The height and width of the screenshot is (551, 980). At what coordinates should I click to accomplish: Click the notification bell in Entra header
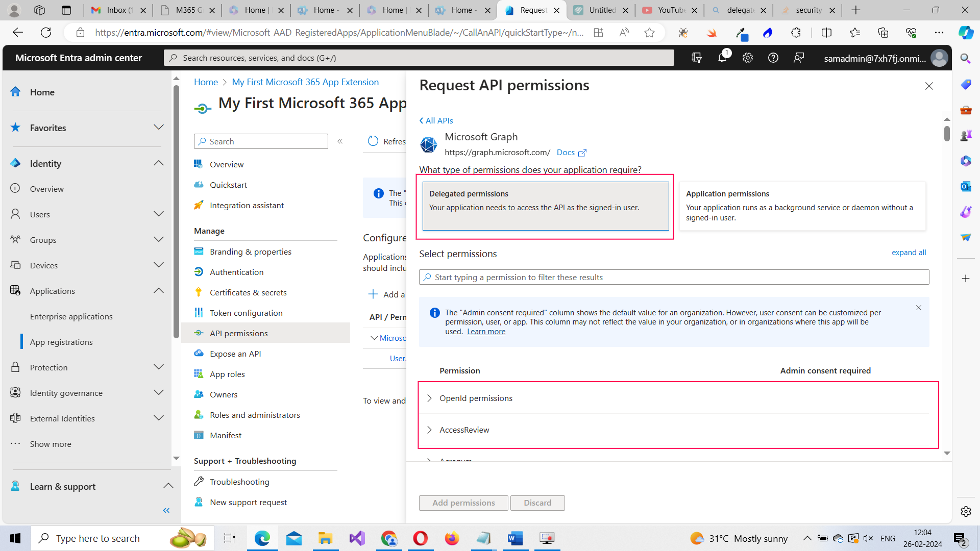[x=722, y=58]
